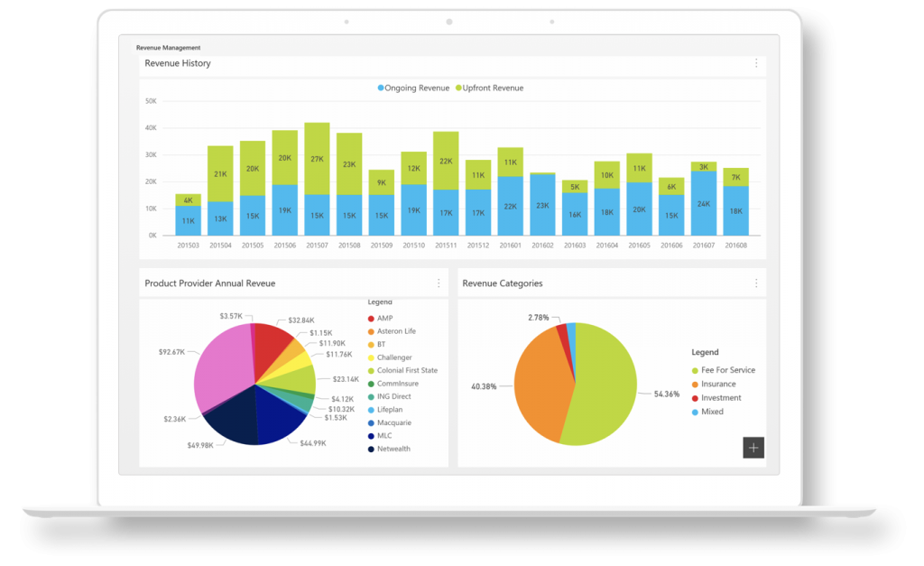Click the plus button near Revenue Categories

point(753,448)
